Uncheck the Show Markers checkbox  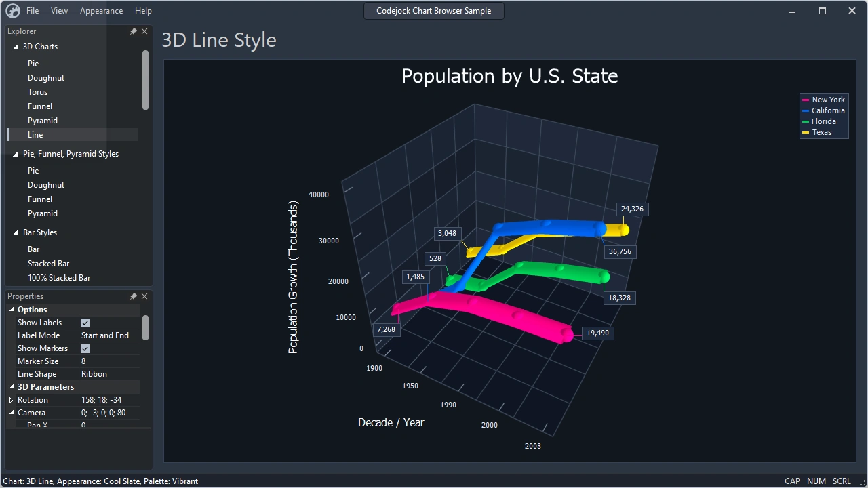[85, 348]
